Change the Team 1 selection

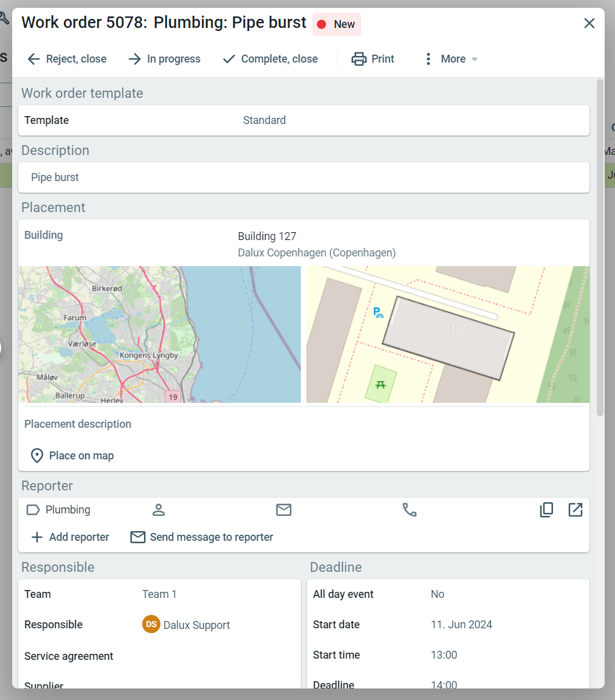coord(159,594)
